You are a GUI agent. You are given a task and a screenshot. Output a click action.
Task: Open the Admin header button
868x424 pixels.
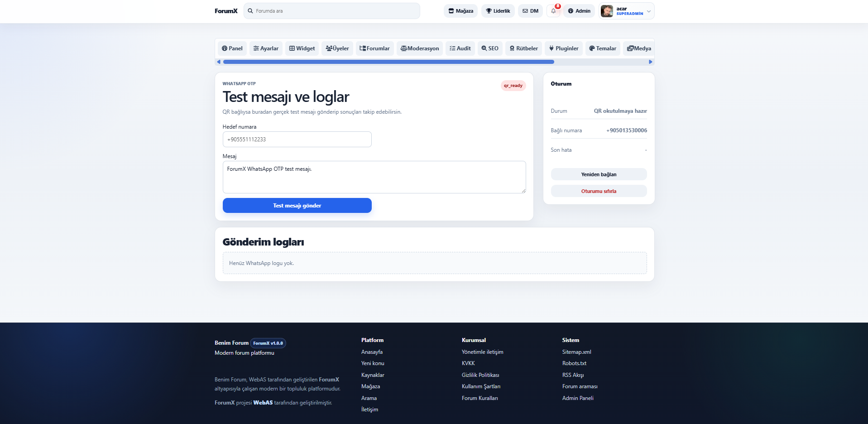click(x=579, y=11)
